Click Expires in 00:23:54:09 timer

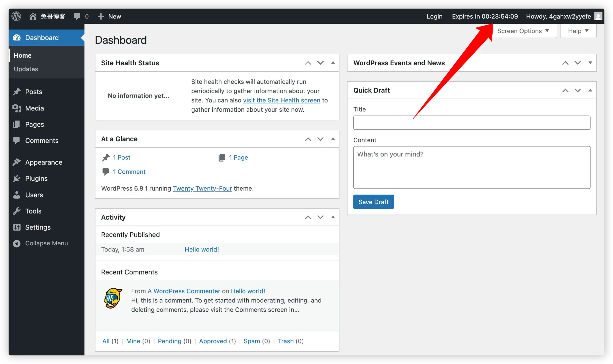pyautogui.click(x=485, y=17)
